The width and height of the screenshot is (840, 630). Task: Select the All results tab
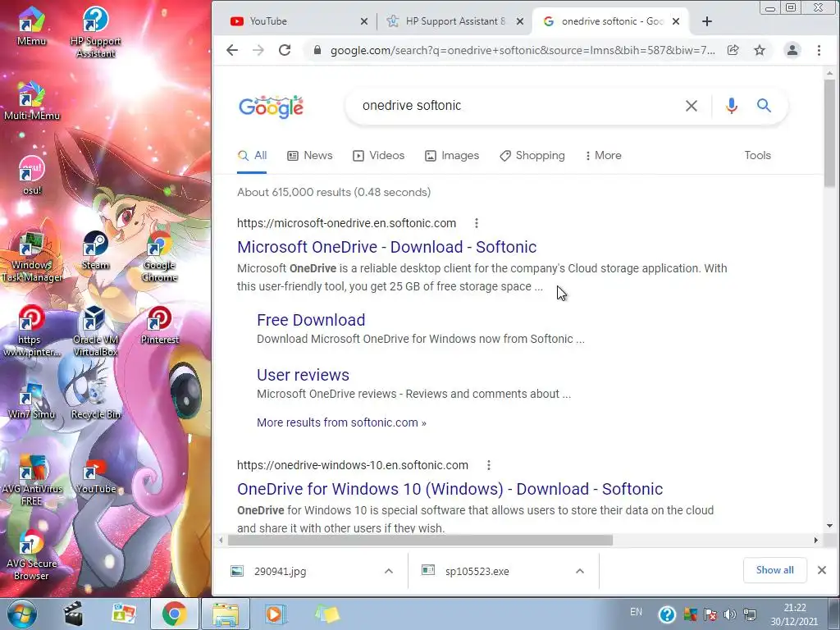[x=252, y=155]
